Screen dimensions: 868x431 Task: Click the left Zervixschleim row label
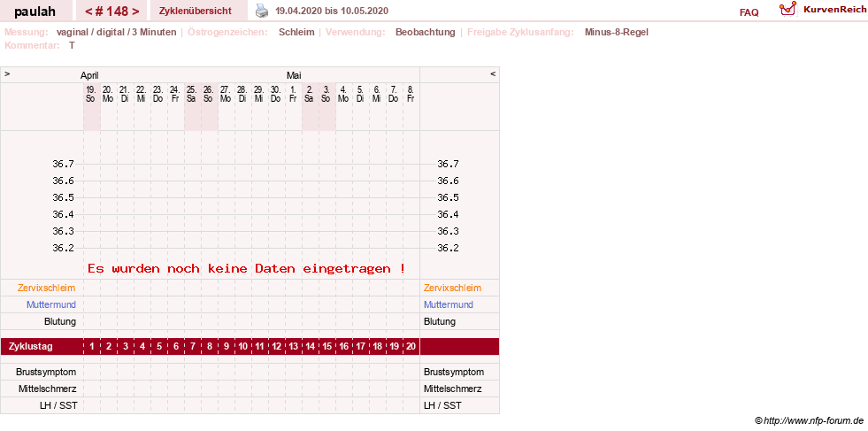47,289
